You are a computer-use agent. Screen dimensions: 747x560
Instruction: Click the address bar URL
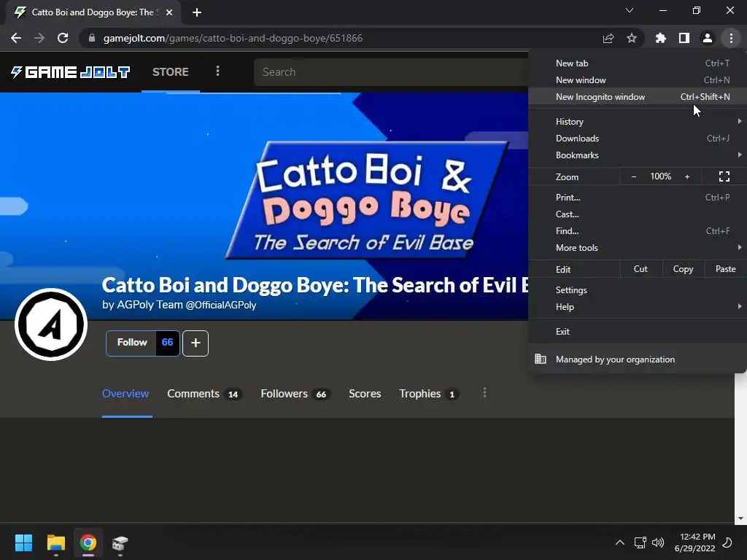point(233,38)
